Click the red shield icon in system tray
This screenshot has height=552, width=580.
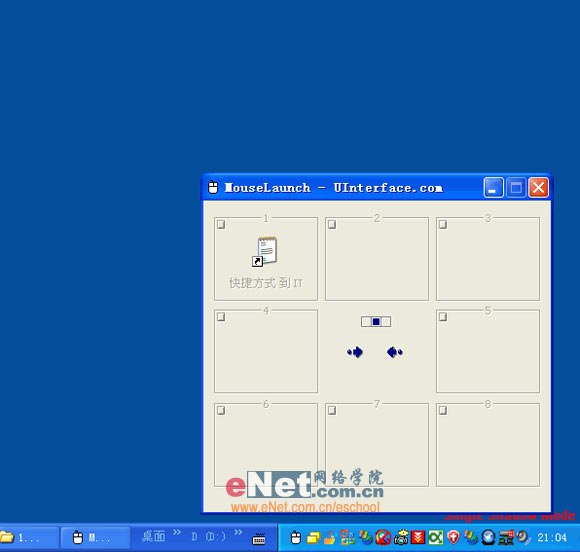pos(453,538)
